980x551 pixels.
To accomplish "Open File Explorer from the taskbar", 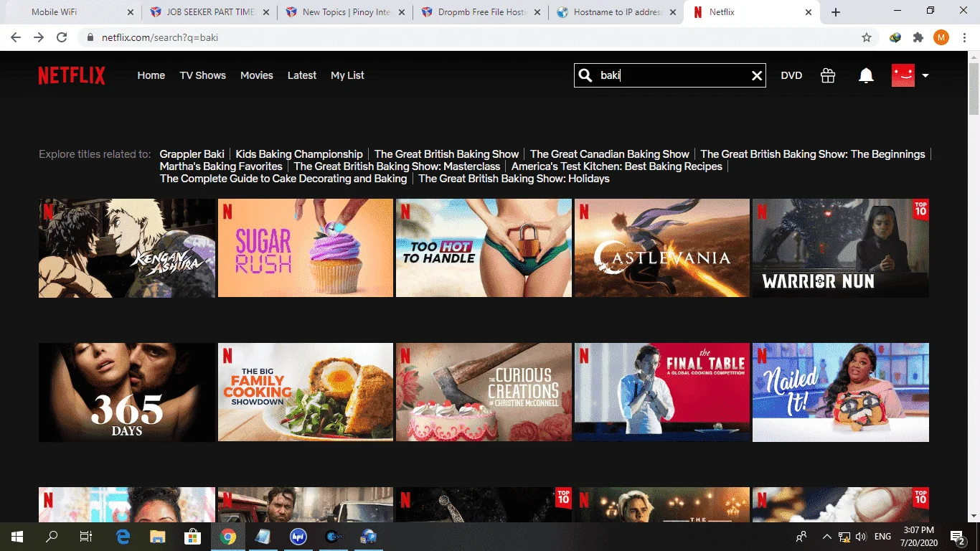I will click(x=158, y=537).
